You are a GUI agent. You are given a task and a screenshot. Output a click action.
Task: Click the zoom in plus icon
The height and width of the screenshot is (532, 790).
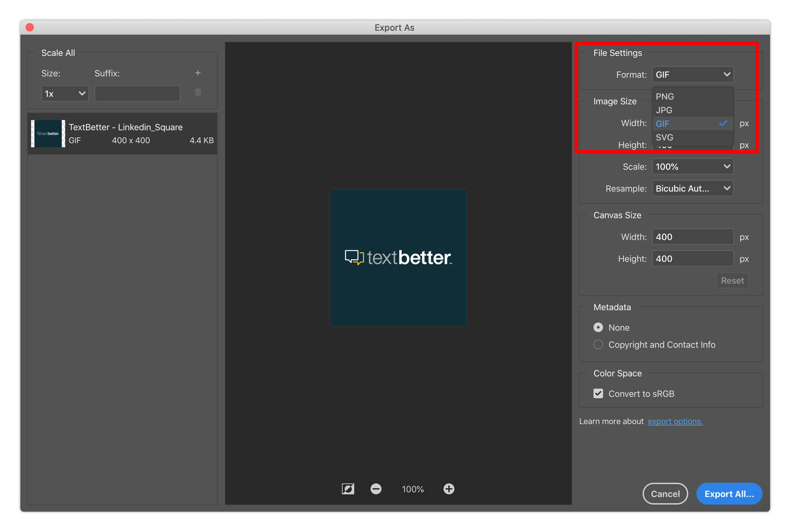click(x=449, y=489)
